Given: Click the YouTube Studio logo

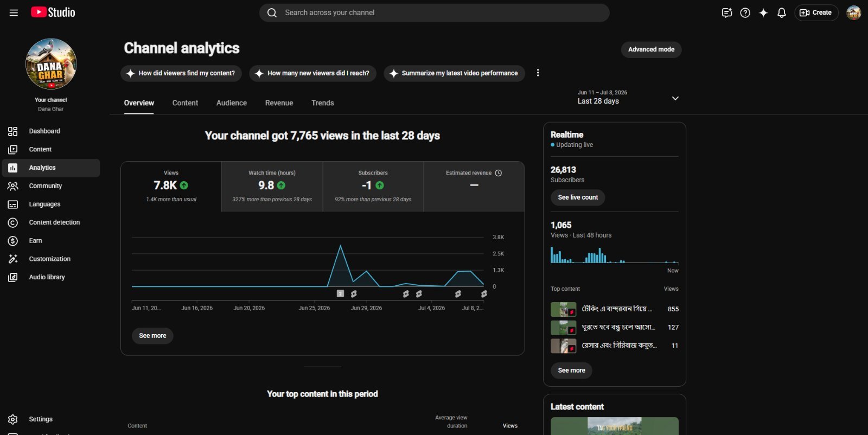Looking at the screenshot, I should pyautogui.click(x=53, y=12).
